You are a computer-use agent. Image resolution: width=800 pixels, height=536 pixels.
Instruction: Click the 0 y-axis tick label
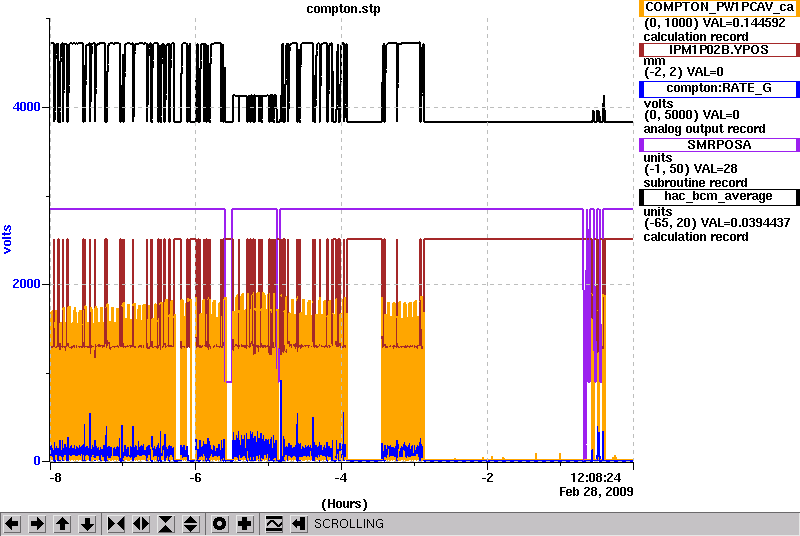(37, 461)
